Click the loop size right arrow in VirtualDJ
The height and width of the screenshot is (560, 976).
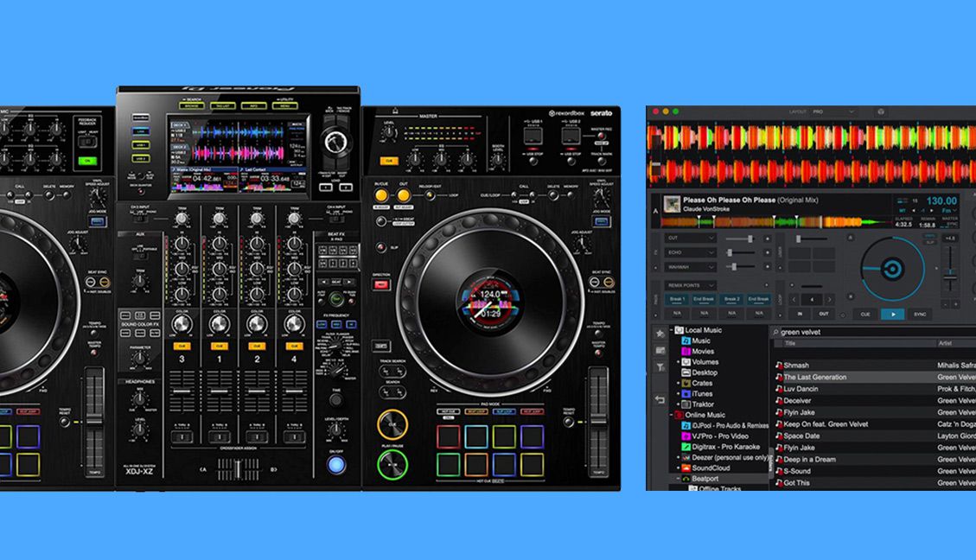[830, 300]
